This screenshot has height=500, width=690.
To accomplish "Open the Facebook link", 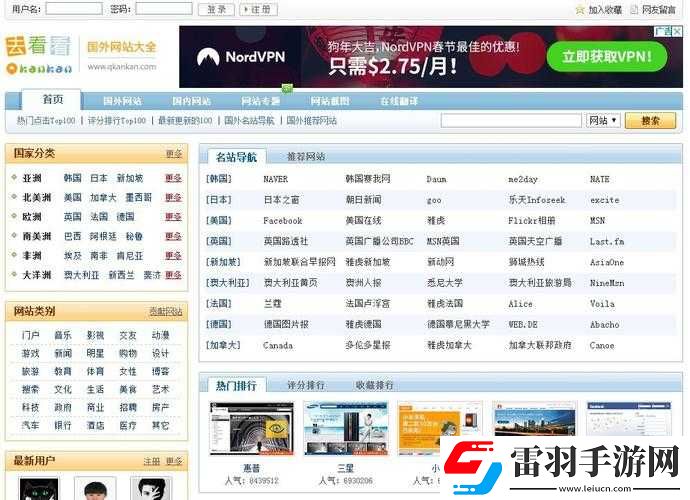I will [283, 221].
